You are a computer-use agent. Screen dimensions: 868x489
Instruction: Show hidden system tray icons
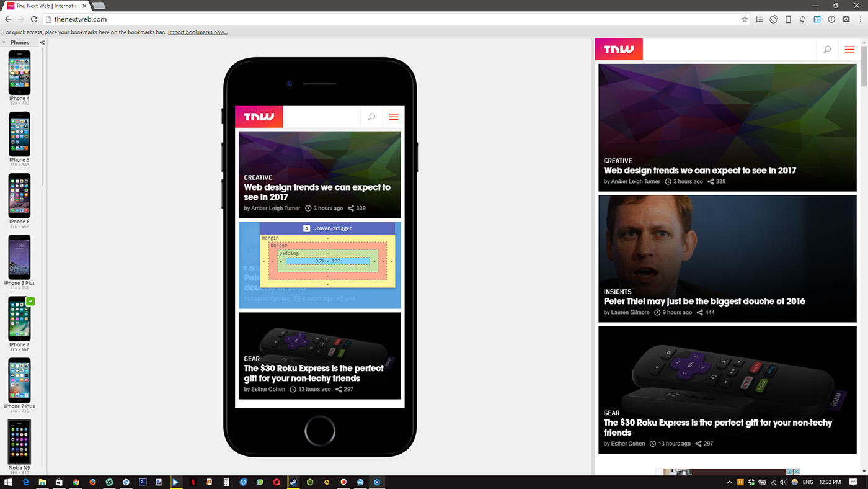click(729, 482)
